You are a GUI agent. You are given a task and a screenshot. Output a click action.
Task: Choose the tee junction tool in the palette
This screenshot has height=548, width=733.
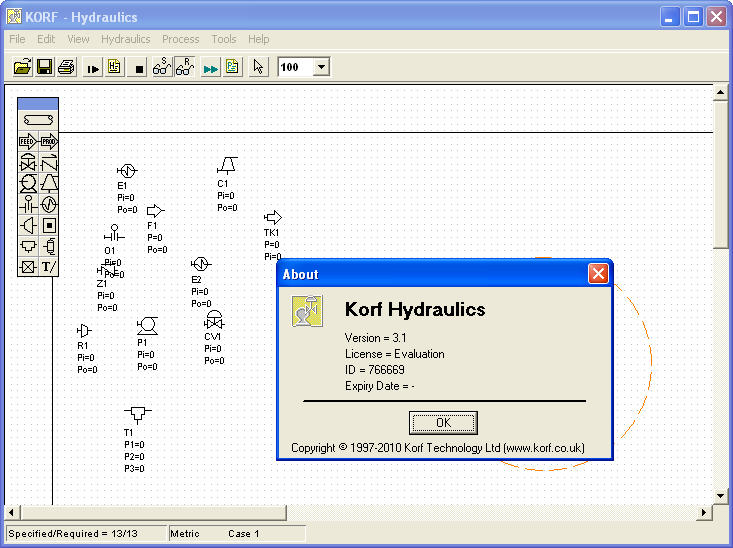click(28, 246)
